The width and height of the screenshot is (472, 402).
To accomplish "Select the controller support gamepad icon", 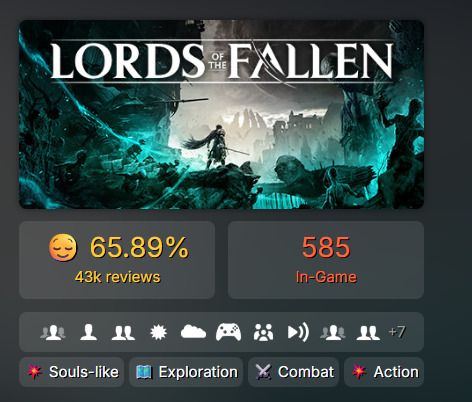I will 228,332.
